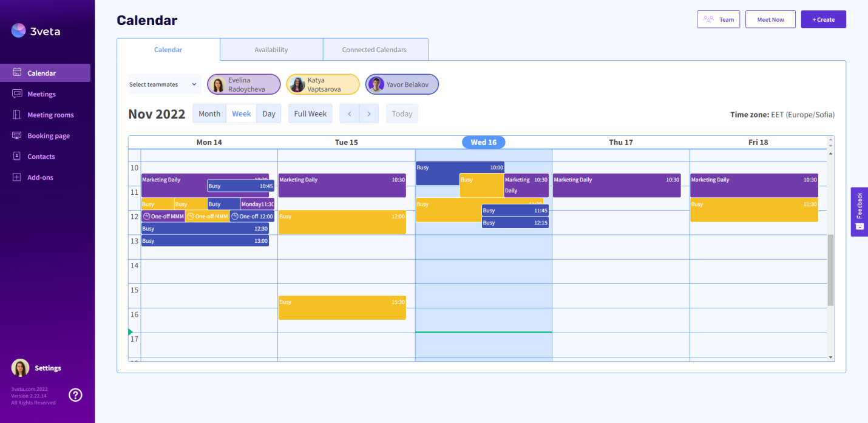Open the Busy 15:30 event on Tuesday
The width and height of the screenshot is (868, 423).
(x=342, y=307)
